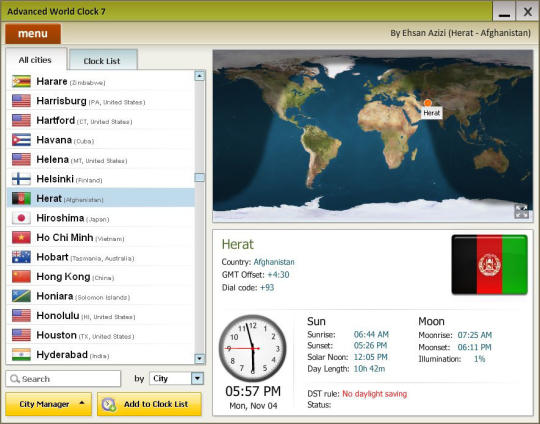Select Harare in the city list
This screenshot has height=424, width=540.
coord(101,81)
